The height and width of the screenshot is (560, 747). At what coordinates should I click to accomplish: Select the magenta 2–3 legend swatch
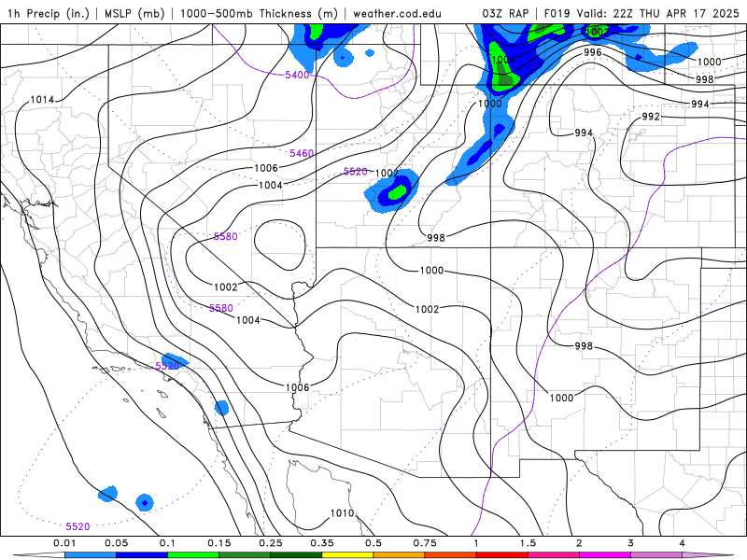click(x=605, y=555)
